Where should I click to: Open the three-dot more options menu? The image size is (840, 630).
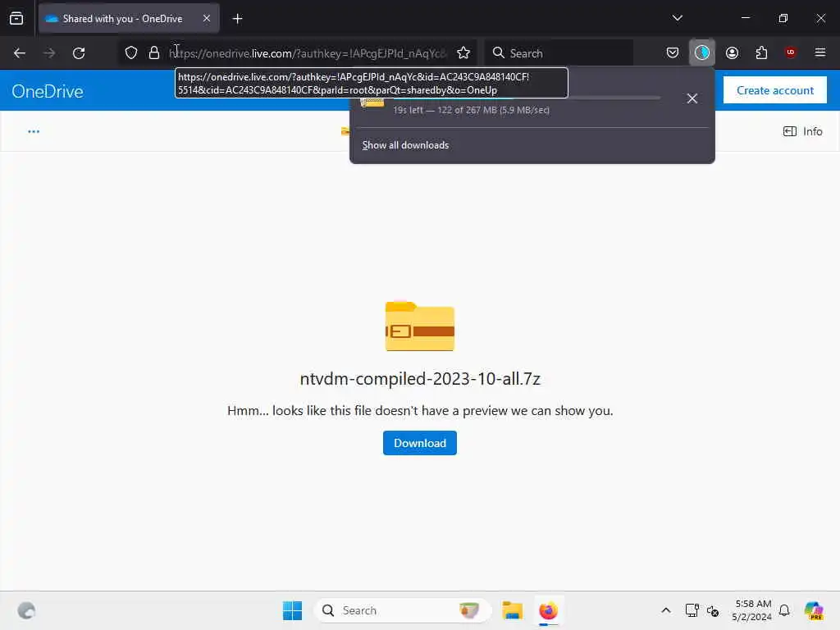[34, 131]
